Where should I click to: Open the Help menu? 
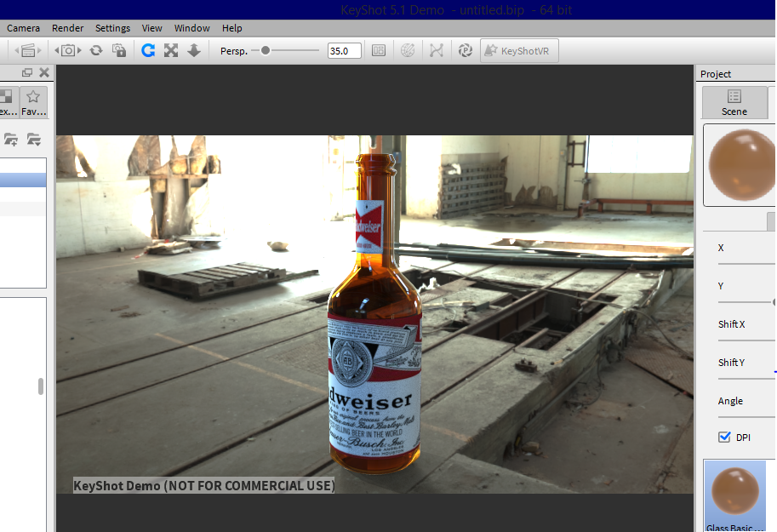point(232,28)
